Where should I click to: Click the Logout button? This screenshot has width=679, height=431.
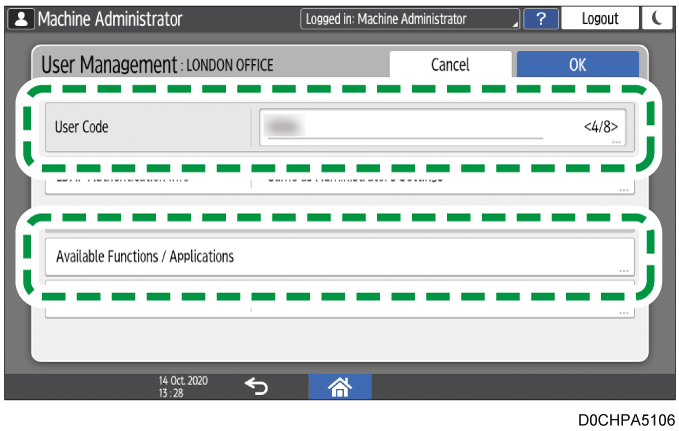[600, 18]
